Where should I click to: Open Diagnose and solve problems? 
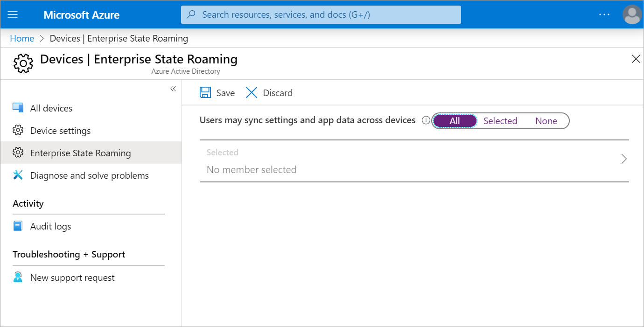pos(91,175)
